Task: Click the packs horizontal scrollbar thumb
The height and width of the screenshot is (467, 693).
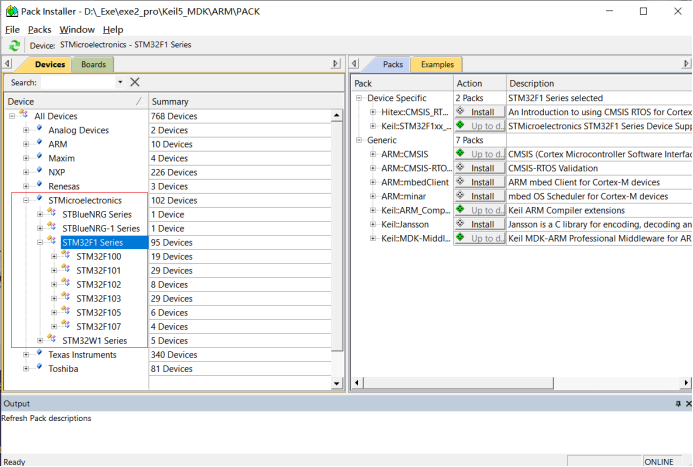Action: (458, 383)
